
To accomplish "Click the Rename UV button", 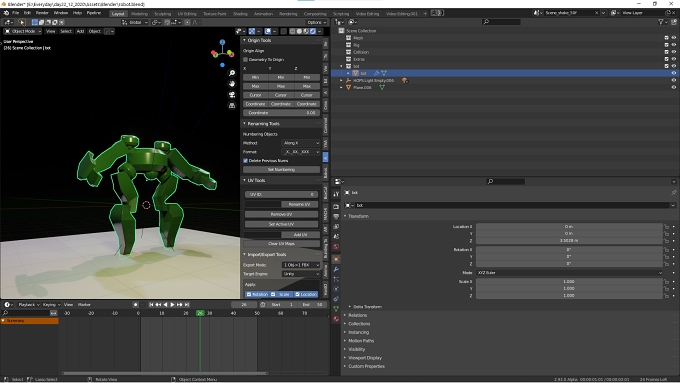I will pos(300,204).
